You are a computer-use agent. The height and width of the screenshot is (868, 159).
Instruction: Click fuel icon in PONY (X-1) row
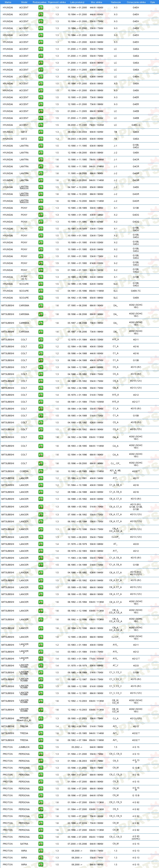coord(41,277)
